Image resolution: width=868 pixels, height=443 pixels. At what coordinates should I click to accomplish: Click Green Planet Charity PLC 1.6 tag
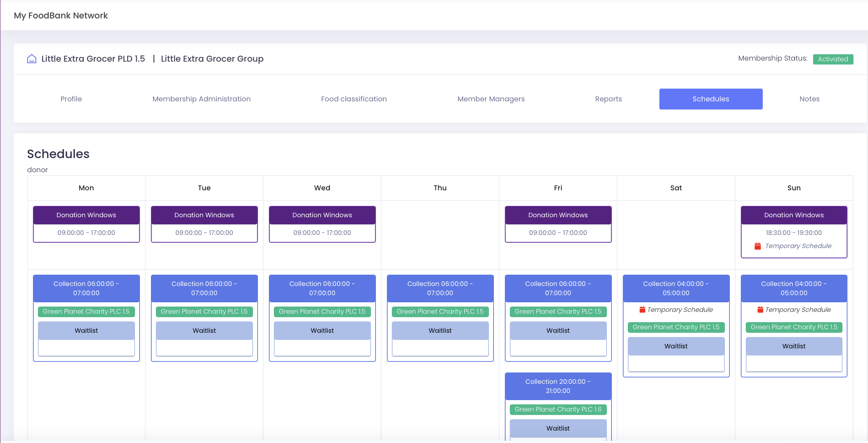coord(558,409)
